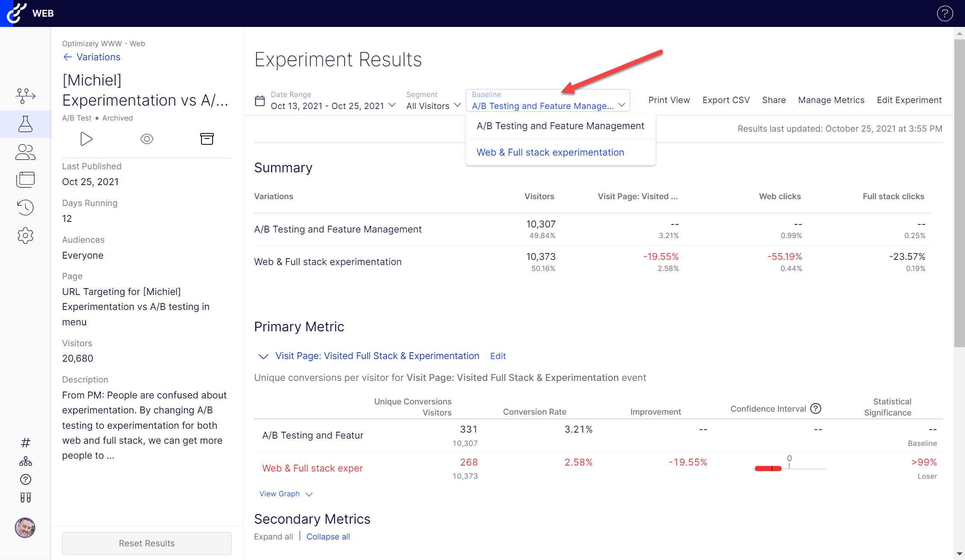Click the A/B Testing and Featur row label
Screen dimensions: 965x560
point(312,436)
